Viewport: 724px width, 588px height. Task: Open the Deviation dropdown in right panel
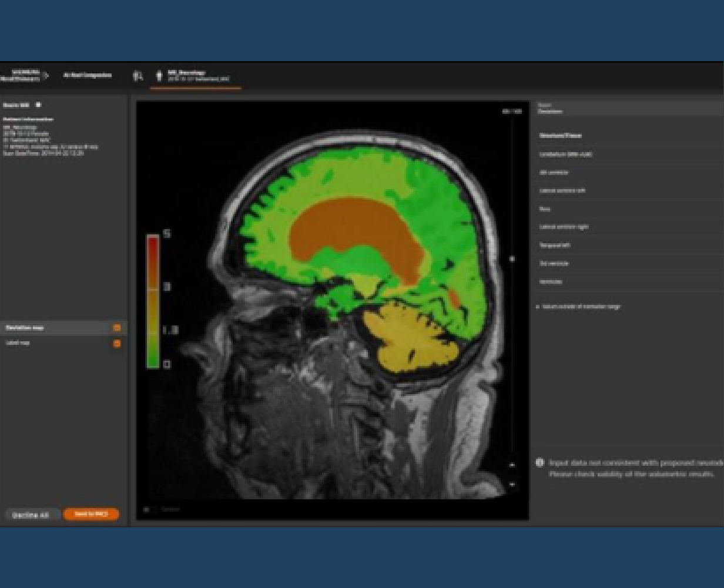tap(629, 109)
